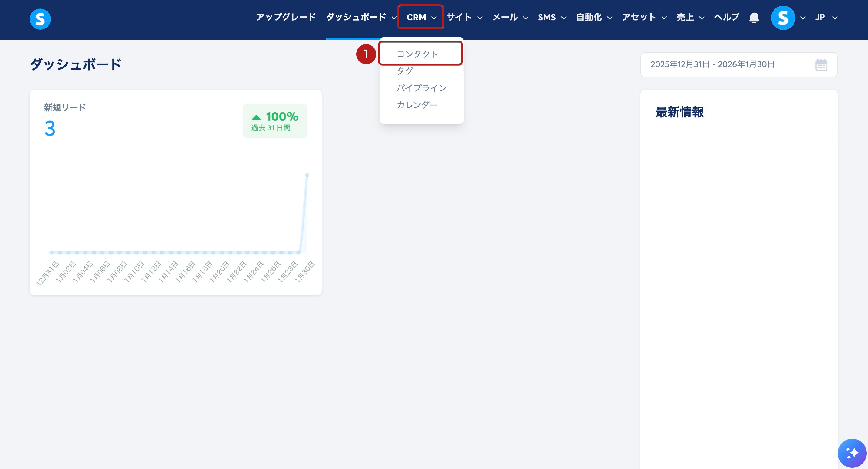
Task: Choose カレンダー in CRM dropdown
Action: pyautogui.click(x=417, y=105)
